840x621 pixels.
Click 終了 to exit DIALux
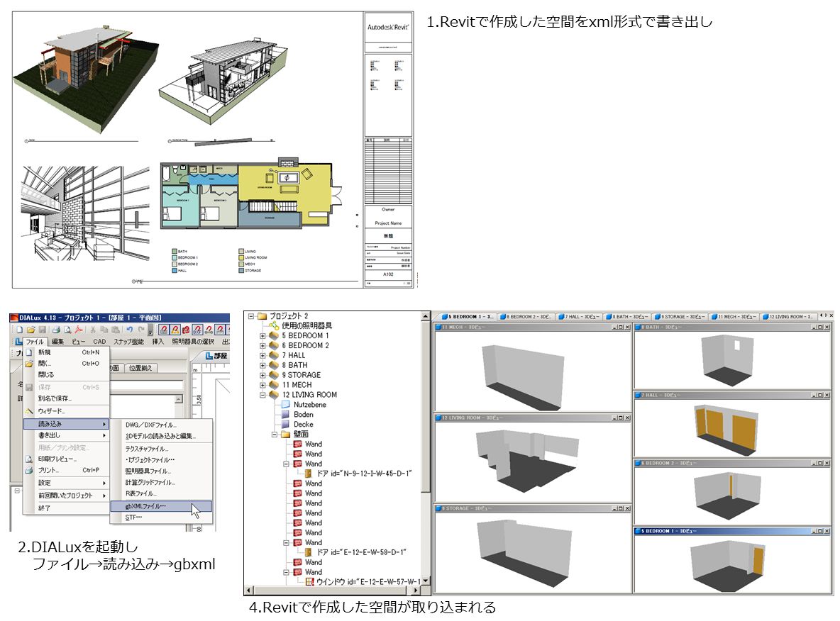66,508
